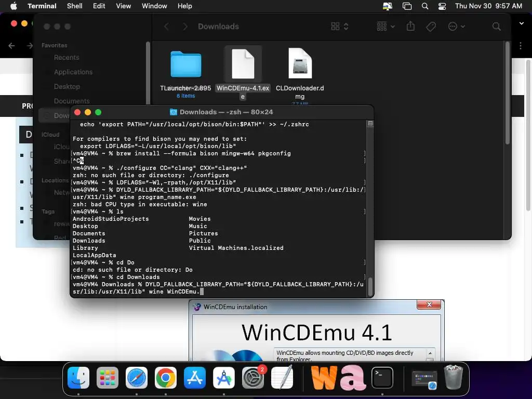Image resolution: width=532 pixels, height=399 pixels.
Task: Open Safari from the Dock
Action: 137,378
